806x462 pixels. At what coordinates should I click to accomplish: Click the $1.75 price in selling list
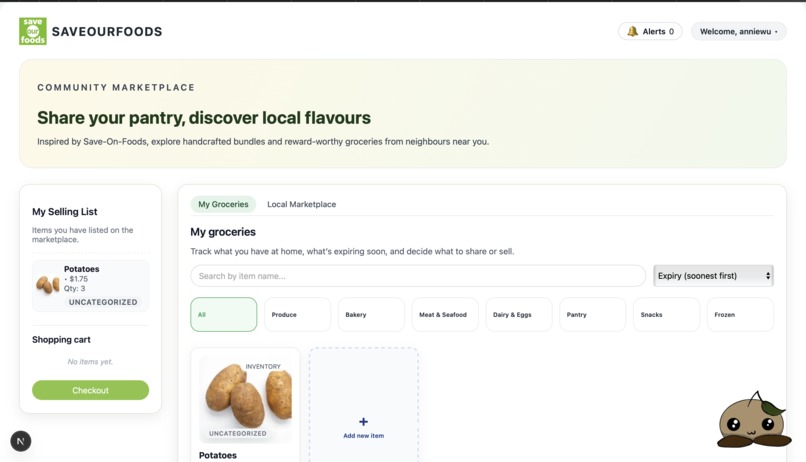[79, 279]
